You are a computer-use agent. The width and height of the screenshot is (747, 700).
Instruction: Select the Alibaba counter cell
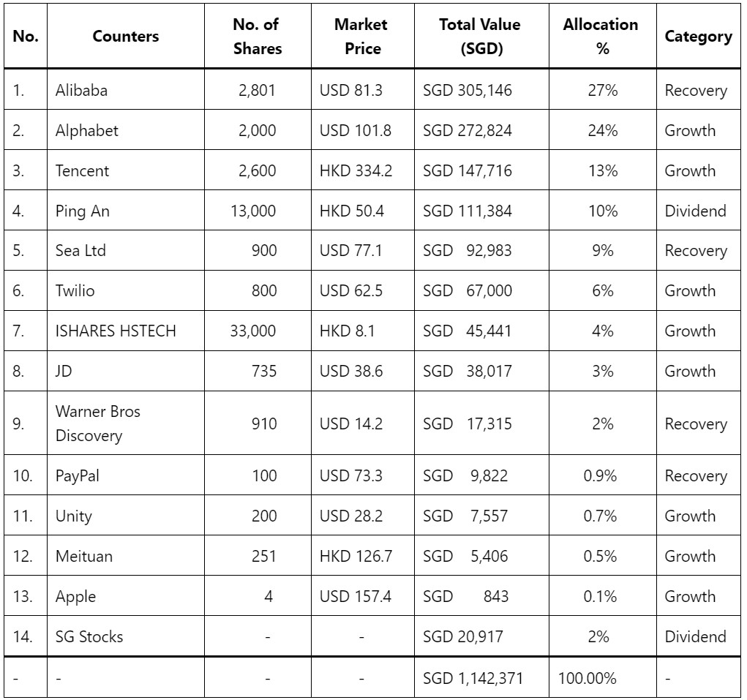tap(125, 90)
